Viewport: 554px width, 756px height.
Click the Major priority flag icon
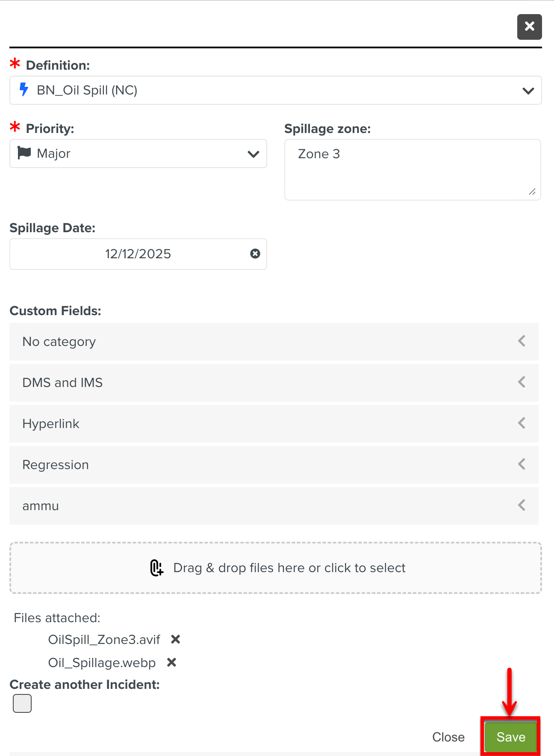click(x=24, y=153)
